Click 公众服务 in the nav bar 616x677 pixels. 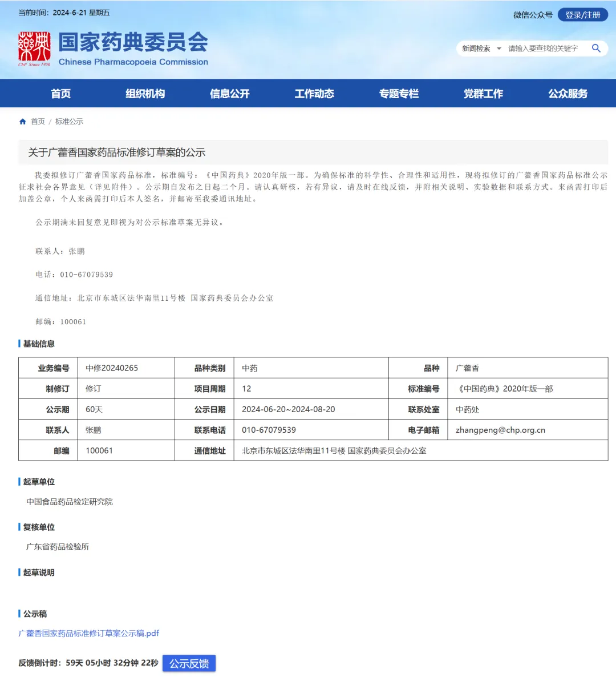pos(568,94)
